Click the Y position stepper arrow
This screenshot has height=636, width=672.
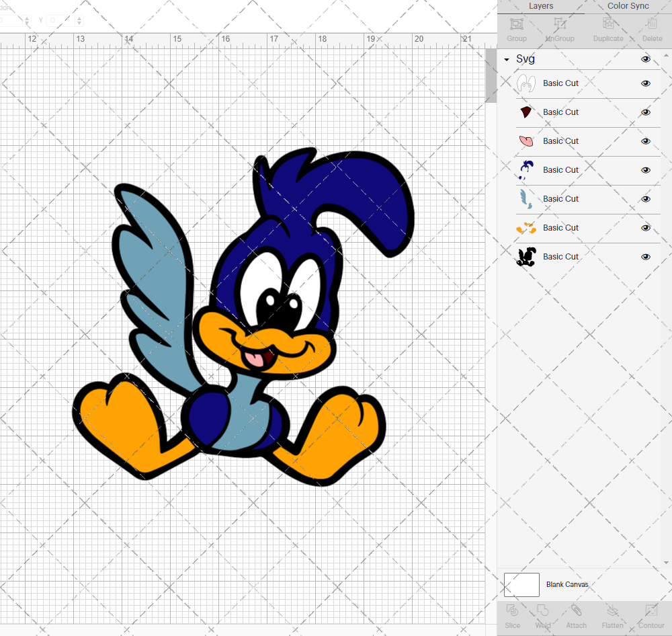79,20
